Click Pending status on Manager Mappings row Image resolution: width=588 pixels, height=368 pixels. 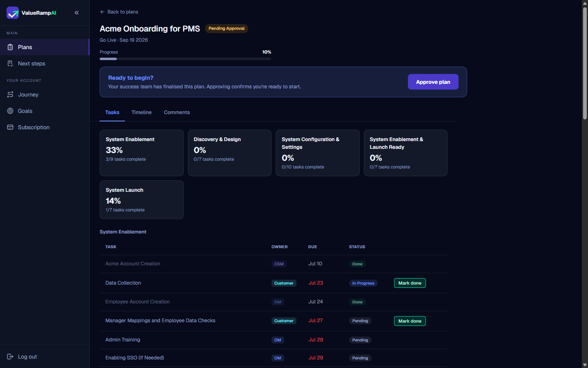[360, 321]
